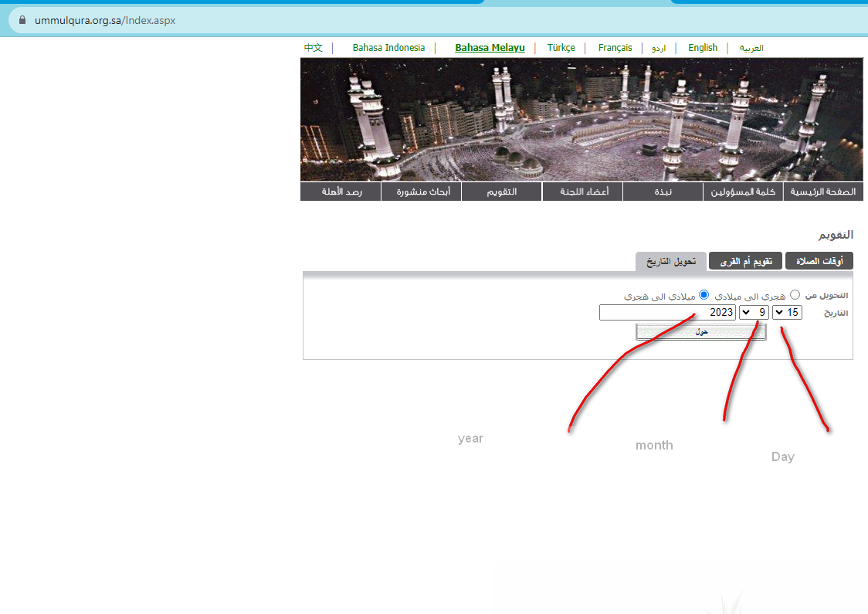The height and width of the screenshot is (614, 868).
Task: Click the التقويم page heading
Action: click(836, 235)
